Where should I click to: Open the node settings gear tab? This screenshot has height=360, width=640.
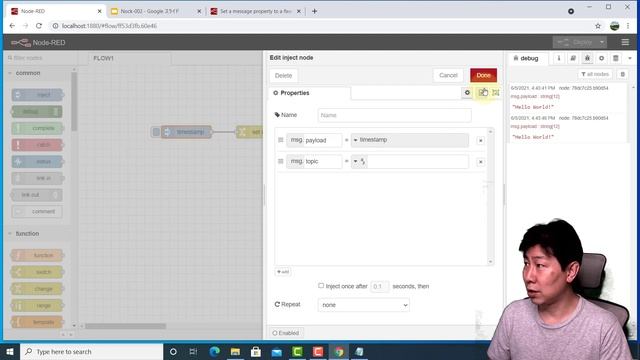point(467,93)
